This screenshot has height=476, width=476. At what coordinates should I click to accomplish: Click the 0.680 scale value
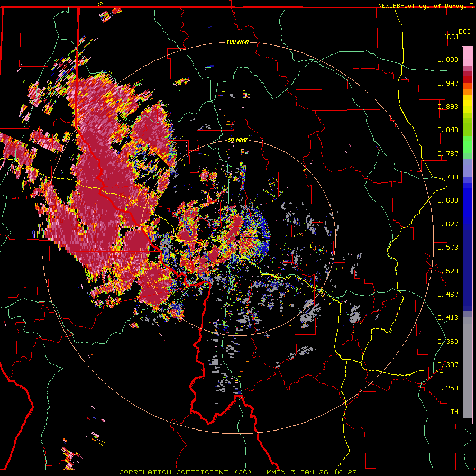click(448, 200)
